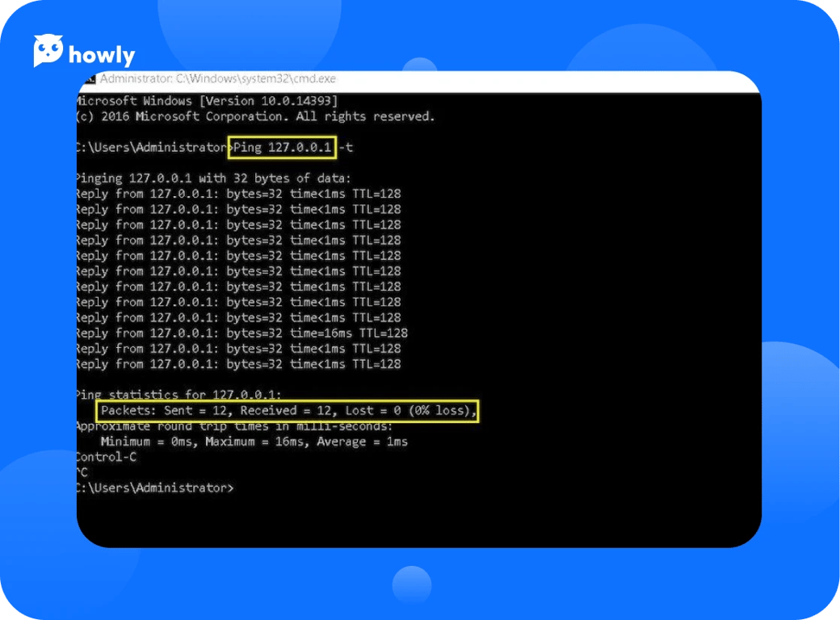Click the Control-C text line

point(107,457)
